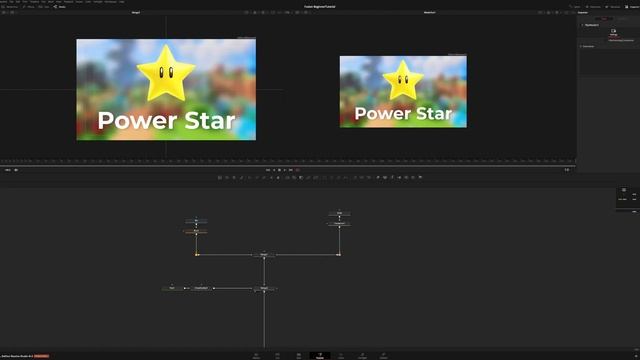640x360 pixels.
Task: Add a Text 3D node from toolbar
Action: (392, 178)
